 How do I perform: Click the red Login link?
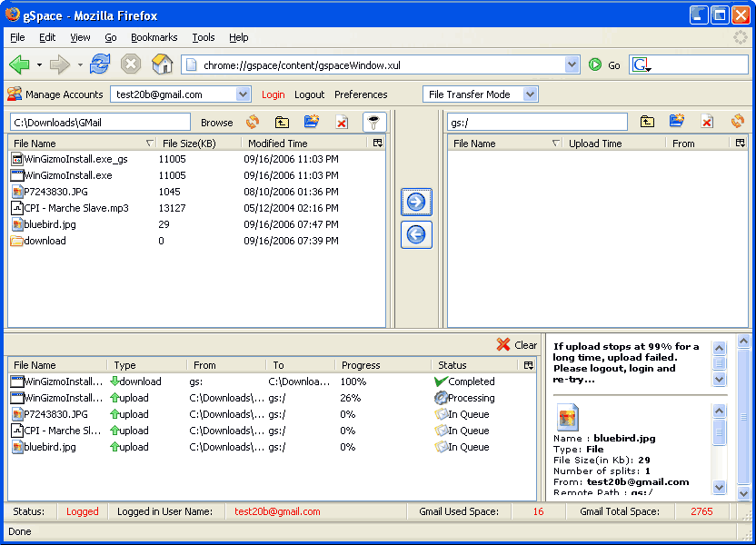(273, 94)
